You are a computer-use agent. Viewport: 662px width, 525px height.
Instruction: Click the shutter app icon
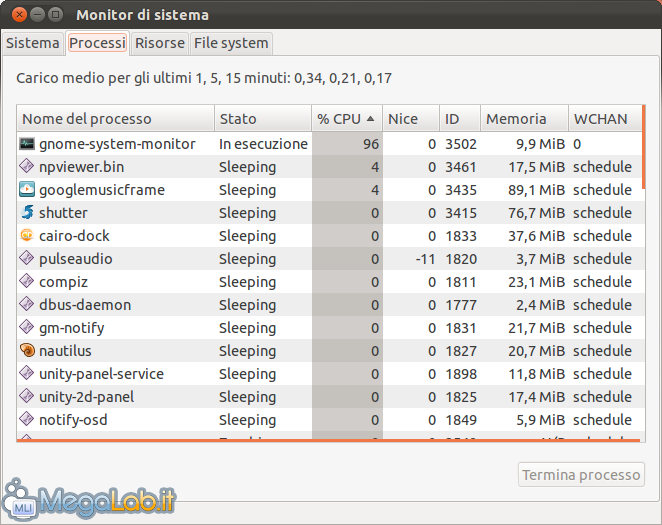click(27, 212)
